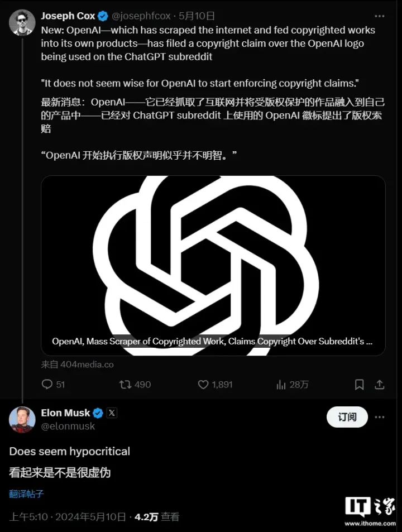402x532 pixels.
Task: Click Joseph Cox's profile picture
Action: [x=22, y=23]
